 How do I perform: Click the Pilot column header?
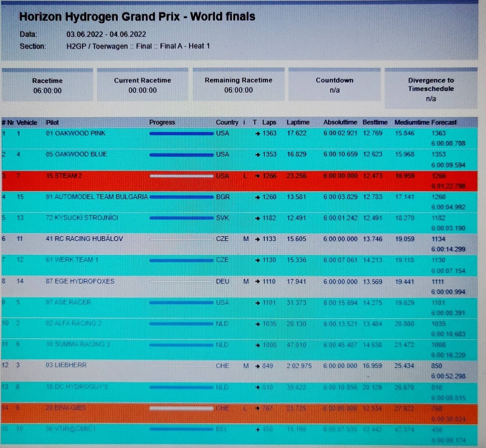(x=53, y=123)
